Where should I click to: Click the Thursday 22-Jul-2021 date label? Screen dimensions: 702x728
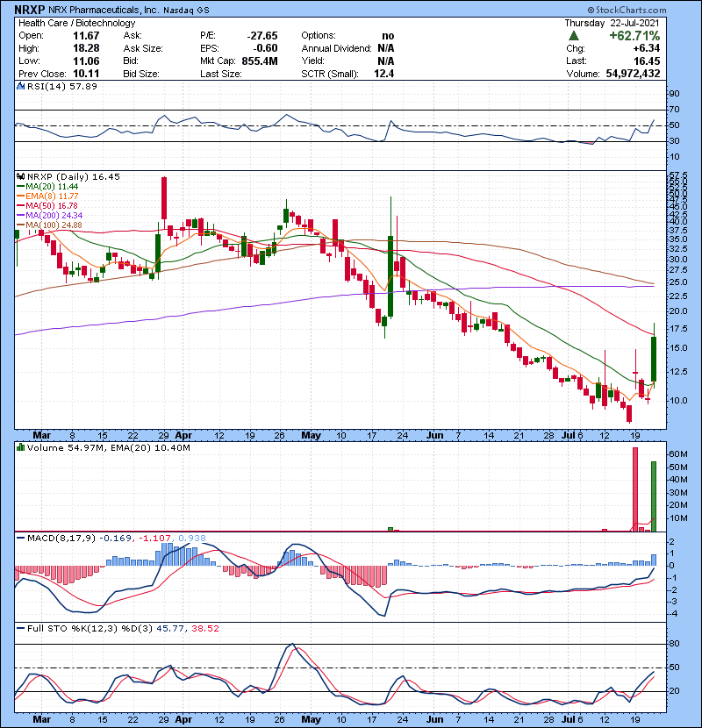[x=612, y=23]
